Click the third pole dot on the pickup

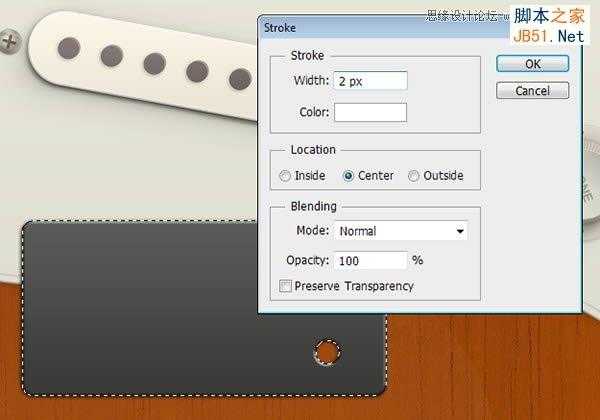click(x=155, y=63)
